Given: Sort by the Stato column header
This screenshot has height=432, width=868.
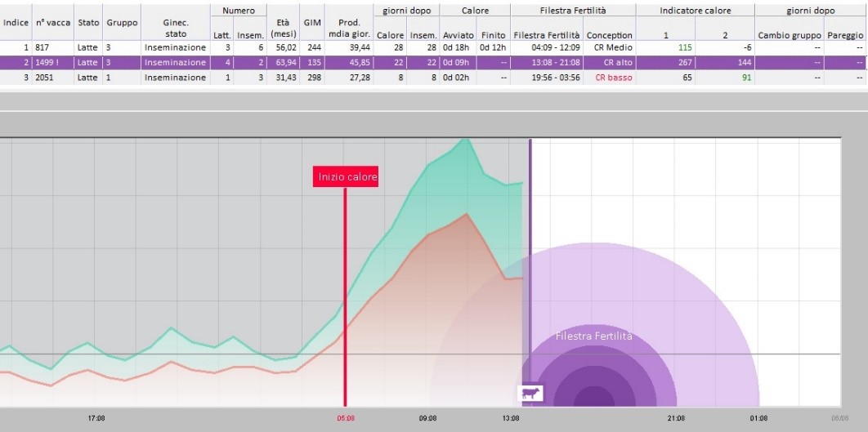Looking at the screenshot, I should [88, 23].
